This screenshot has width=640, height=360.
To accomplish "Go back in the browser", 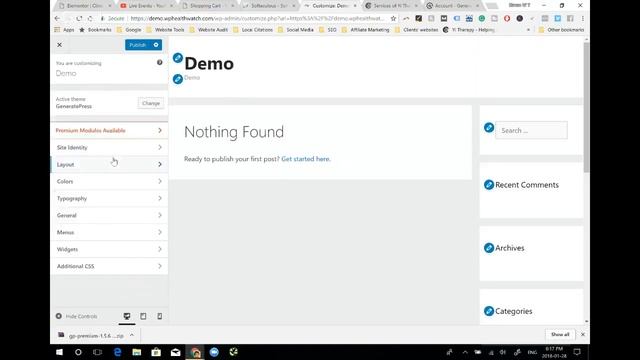I will [x=57, y=18].
